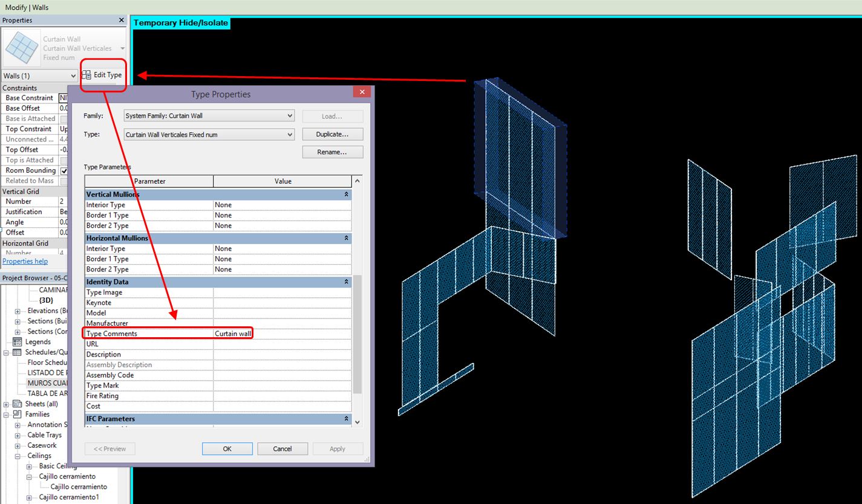Viewport: 862px width, 504px height.
Task: Toggle the Base is Attached checkbox
Action: [x=65, y=118]
